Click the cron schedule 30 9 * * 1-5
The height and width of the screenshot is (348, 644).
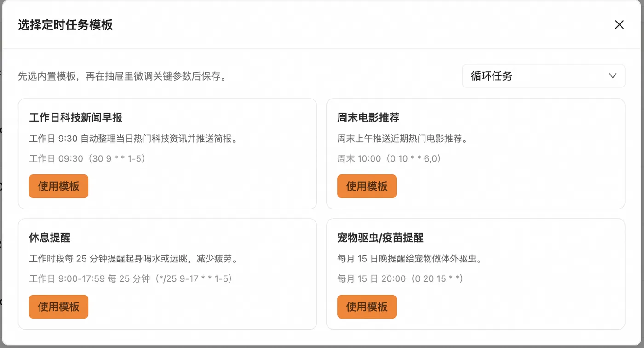[117, 159]
